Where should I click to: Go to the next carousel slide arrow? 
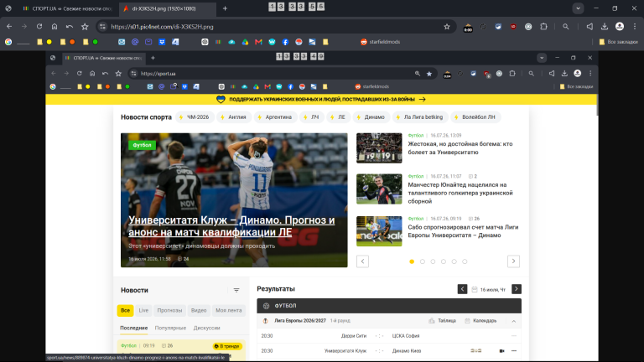513,261
